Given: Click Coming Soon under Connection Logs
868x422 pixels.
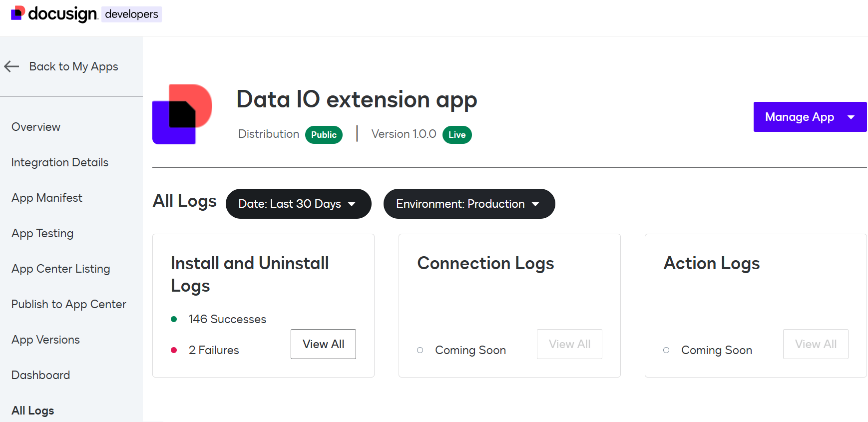Looking at the screenshot, I should pos(470,350).
